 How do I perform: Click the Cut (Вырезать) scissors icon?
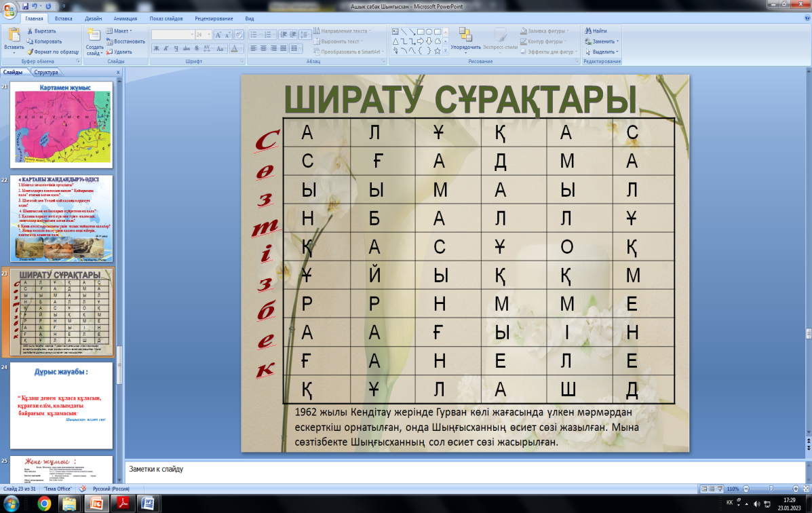pos(30,31)
